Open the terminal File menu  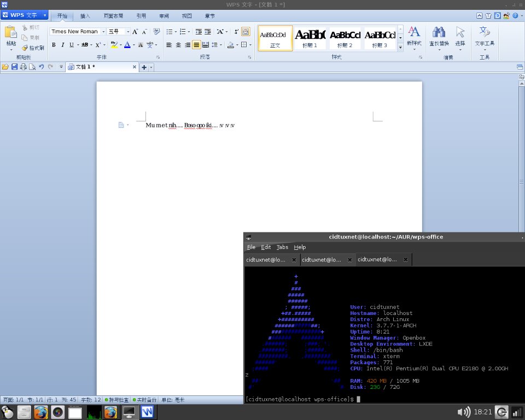pyautogui.click(x=251, y=247)
